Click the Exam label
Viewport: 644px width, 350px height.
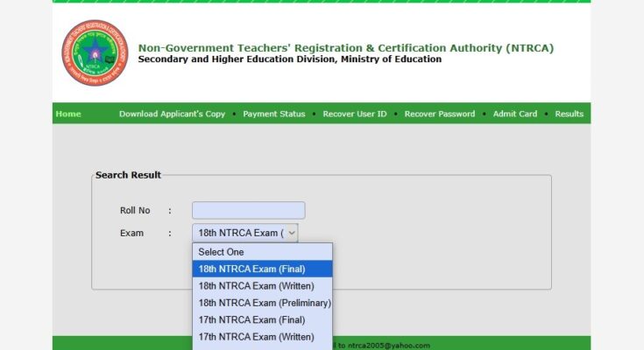131,233
